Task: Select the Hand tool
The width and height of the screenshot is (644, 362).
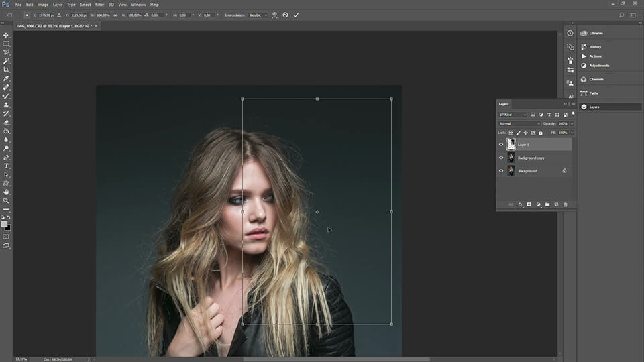Action: coord(6,192)
